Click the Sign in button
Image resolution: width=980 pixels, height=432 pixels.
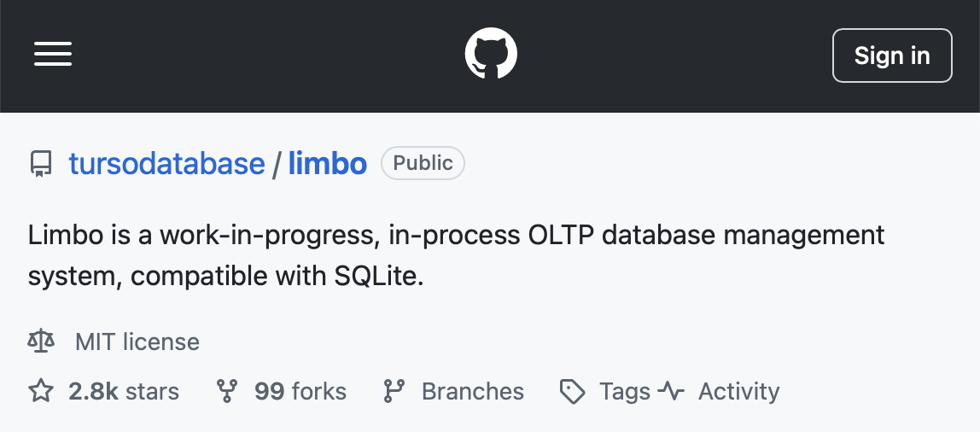coord(892,55)
